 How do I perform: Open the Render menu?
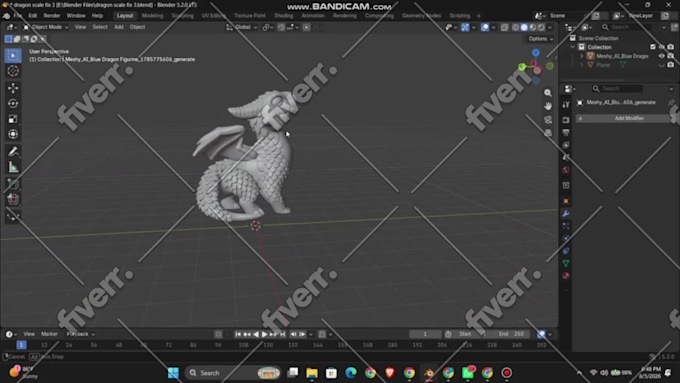pyautogui.click(x=52, y=16)
